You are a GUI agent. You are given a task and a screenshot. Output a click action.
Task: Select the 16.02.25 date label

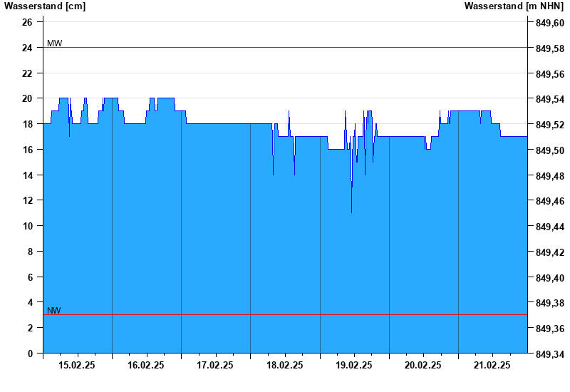coord(146,365)
